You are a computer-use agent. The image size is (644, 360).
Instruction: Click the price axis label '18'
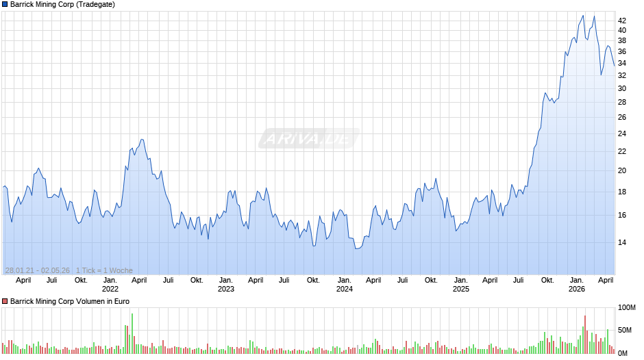[622, 192]
